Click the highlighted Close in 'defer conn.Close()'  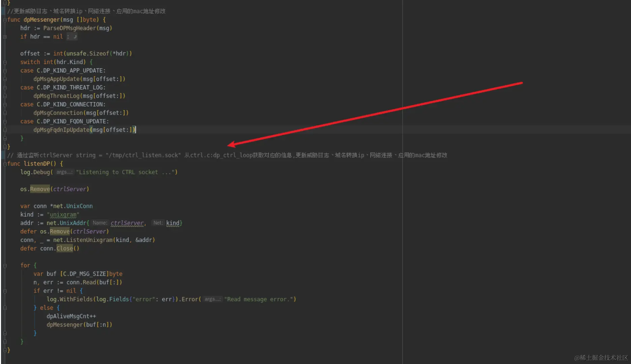point(65,248)
